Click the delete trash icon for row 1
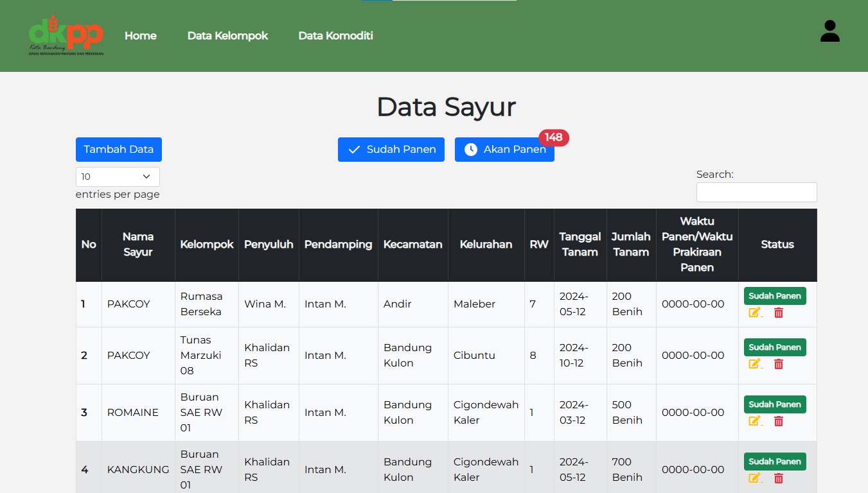868x493 pixels. 778,313
